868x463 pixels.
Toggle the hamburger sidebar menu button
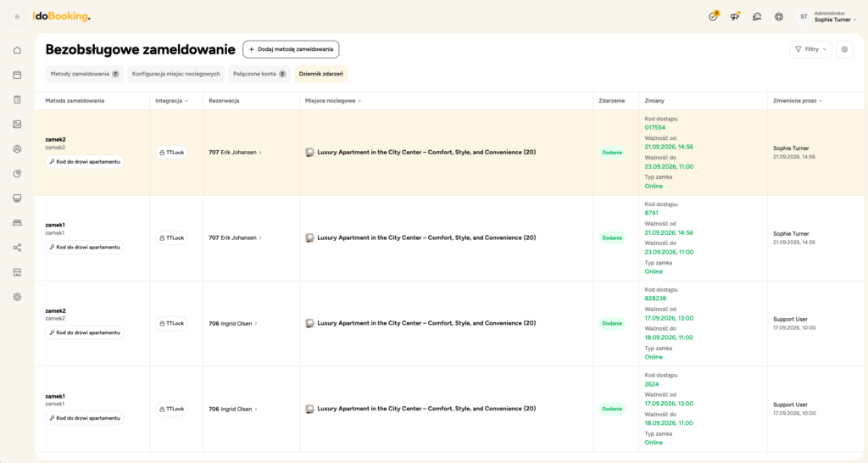(17, 17)
